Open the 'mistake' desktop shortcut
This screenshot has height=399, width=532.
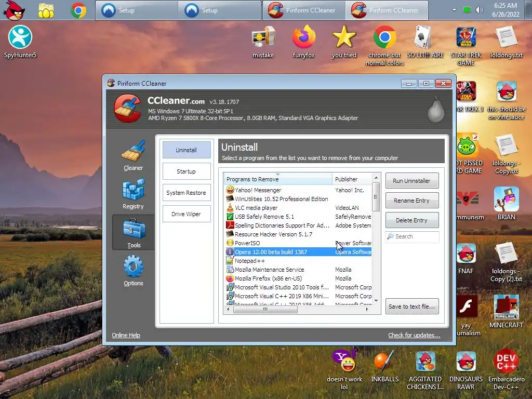[263, 42]
